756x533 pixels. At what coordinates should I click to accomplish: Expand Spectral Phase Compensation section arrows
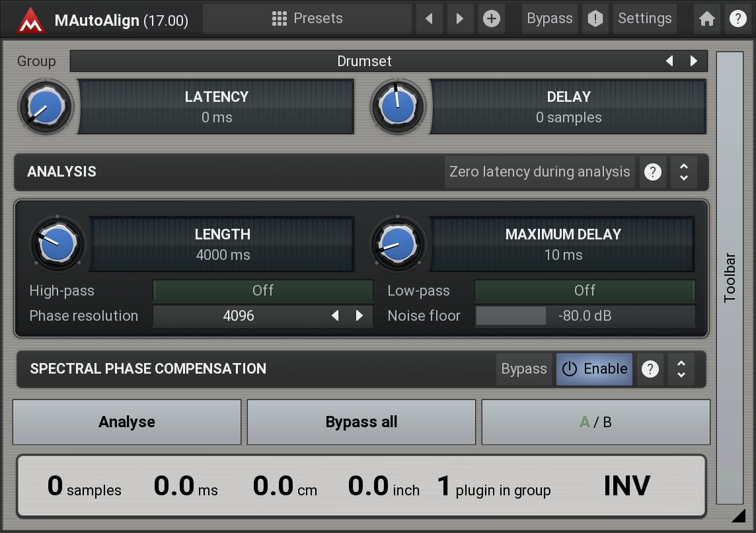coord(681,369)
